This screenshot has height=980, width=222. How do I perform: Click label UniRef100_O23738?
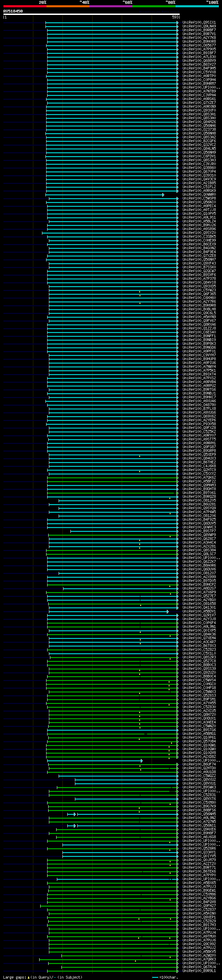[x=199, y=129]
